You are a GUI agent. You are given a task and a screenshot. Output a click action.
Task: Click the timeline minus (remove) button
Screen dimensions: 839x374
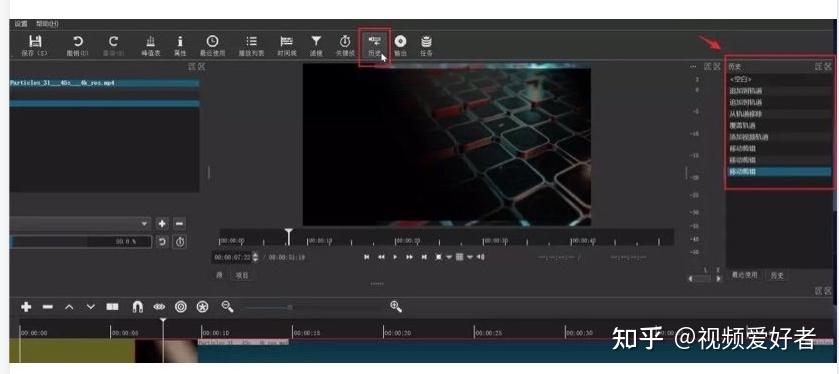point(48,307)
